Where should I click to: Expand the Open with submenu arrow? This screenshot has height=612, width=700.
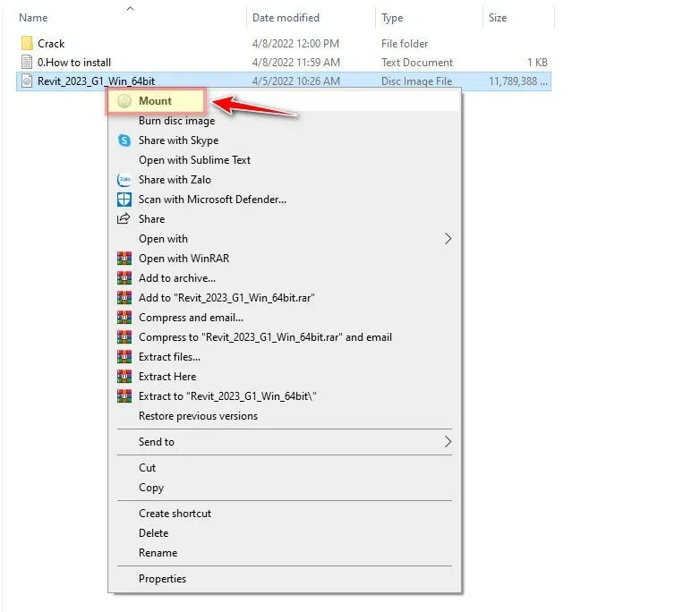448,239
